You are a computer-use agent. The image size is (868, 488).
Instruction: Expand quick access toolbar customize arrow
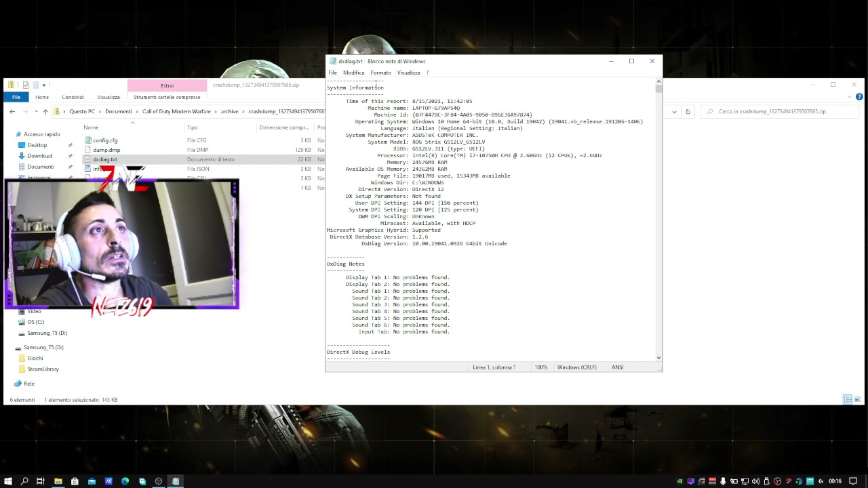click(44, 85)
